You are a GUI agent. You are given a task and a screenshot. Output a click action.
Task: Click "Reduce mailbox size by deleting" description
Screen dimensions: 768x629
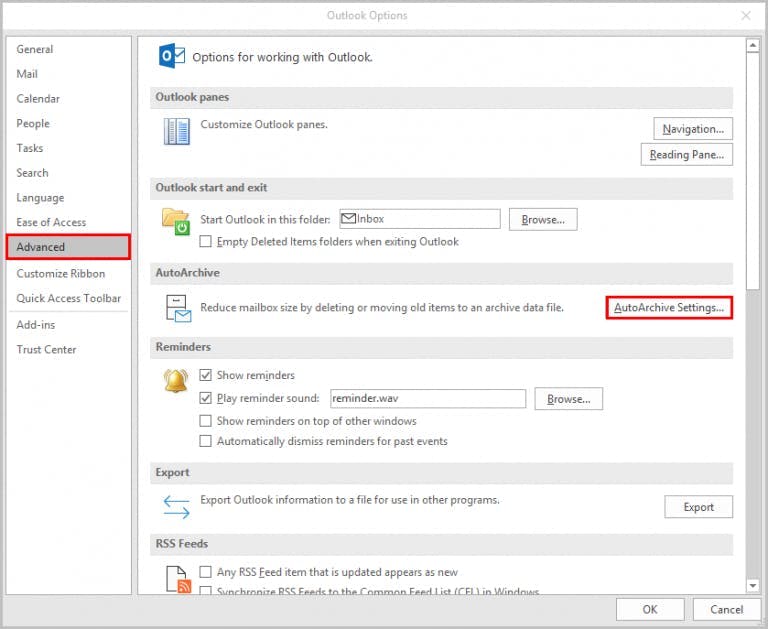coord(382,308)
